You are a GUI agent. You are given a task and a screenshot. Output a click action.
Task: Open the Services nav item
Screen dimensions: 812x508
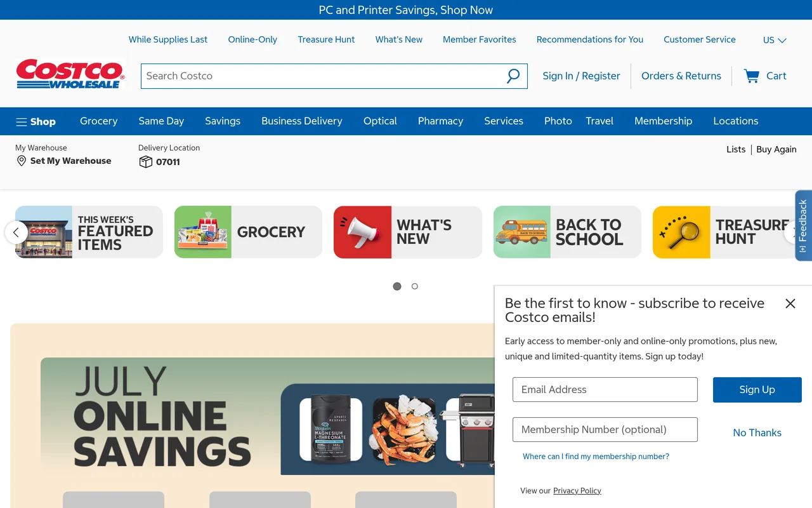tap(504, 121)
